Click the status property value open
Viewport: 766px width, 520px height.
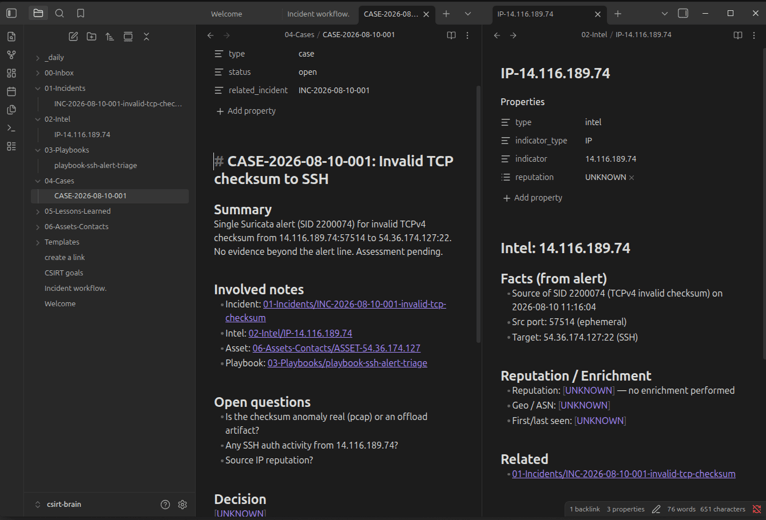tap(308, 72)
